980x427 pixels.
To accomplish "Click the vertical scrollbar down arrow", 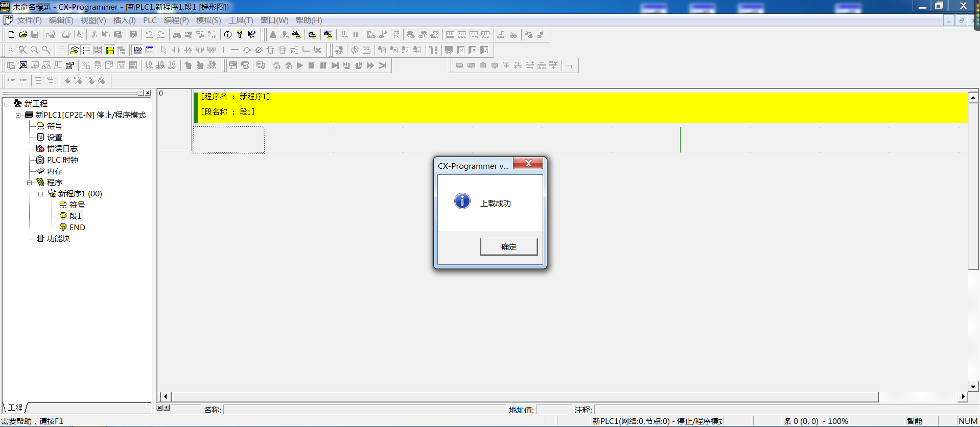I will (x=973, y=387).
